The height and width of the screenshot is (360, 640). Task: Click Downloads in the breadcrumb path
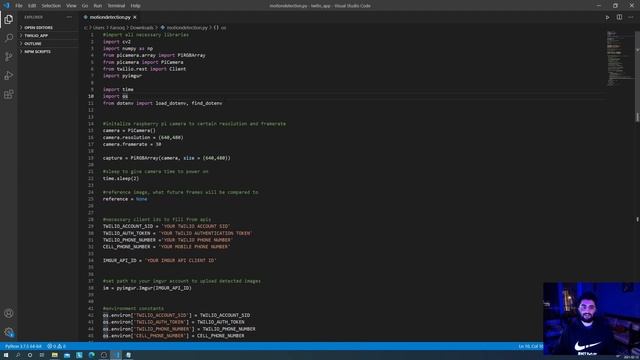point(142,28)
